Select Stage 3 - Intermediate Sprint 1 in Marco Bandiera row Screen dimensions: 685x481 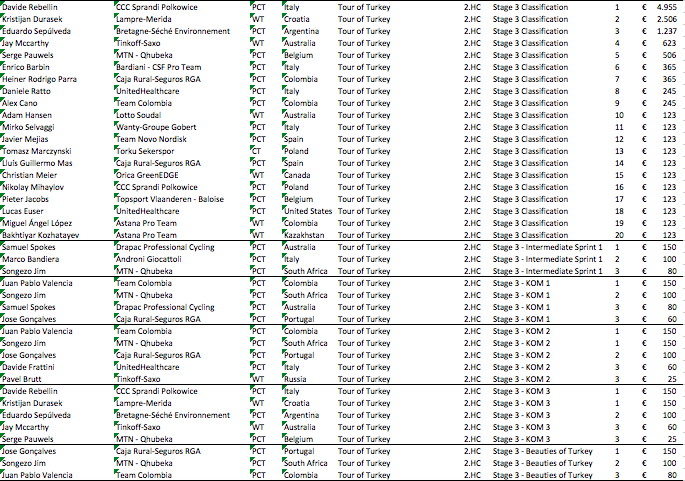point(547,259)
